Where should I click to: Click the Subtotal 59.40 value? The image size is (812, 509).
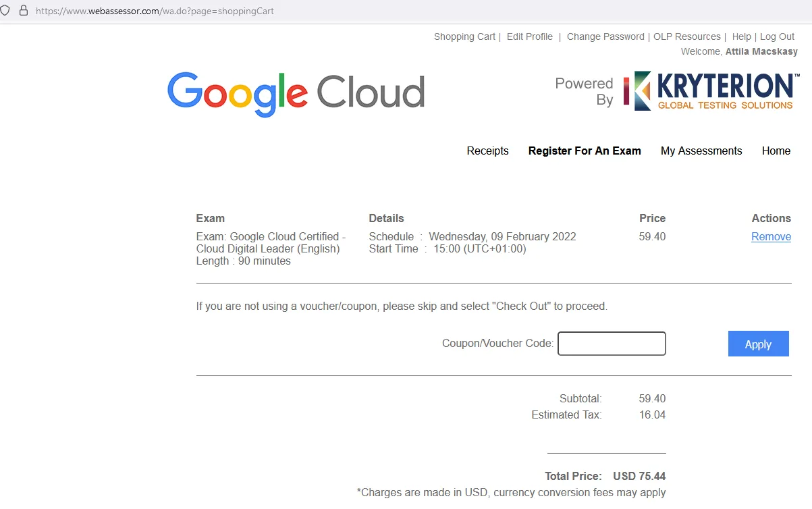click(652, 398)
